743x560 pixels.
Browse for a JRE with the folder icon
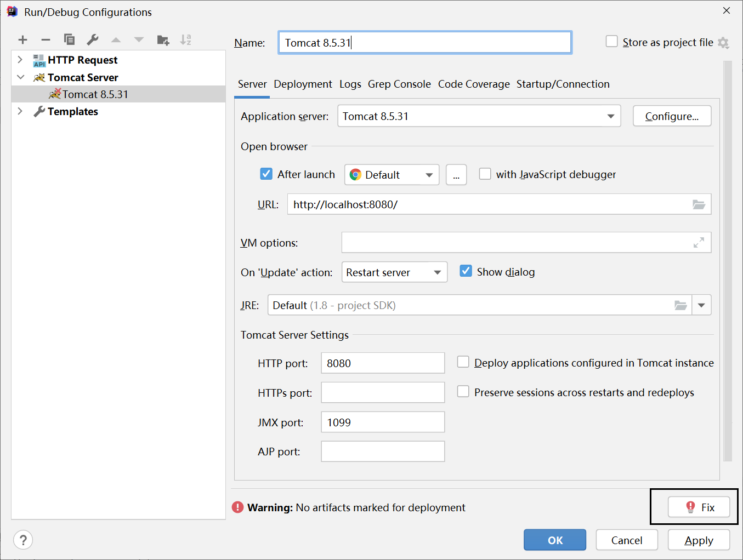click(680, 305)
